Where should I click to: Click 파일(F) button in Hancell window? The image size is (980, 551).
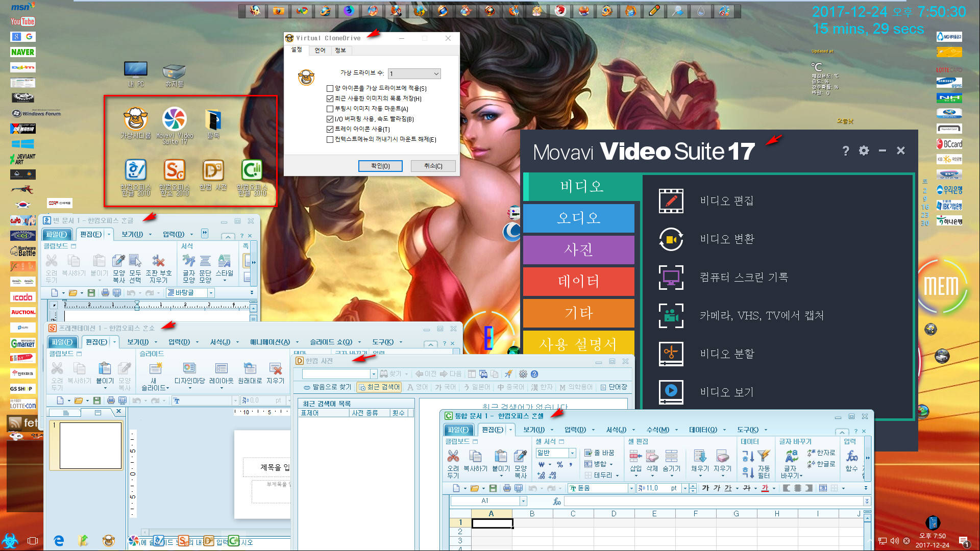pos(457,430)
